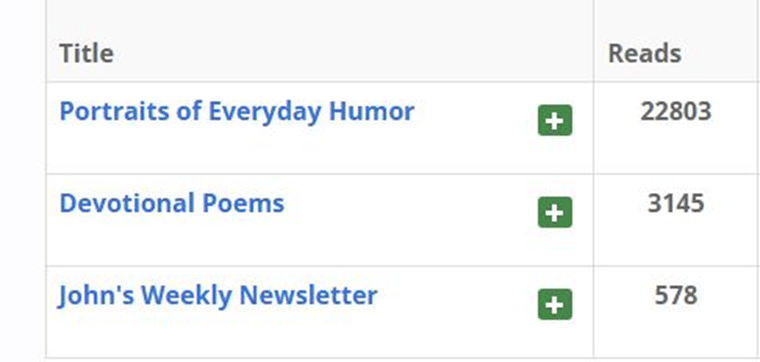This screenshot has width=760, height=362.
Task: Click blank cell space under Portraits of Everyday Humor
Action: [x=291, y=151]
